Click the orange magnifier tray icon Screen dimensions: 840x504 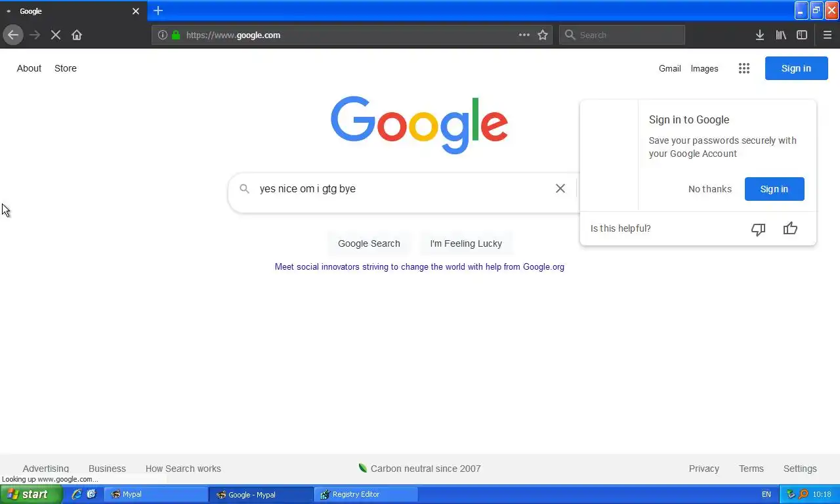point(803,494)
